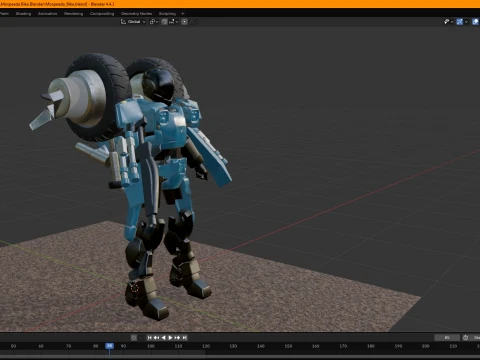480x360 pixels.
Task: Open the Global transform orientation dropdown
Action: [133, 22]
